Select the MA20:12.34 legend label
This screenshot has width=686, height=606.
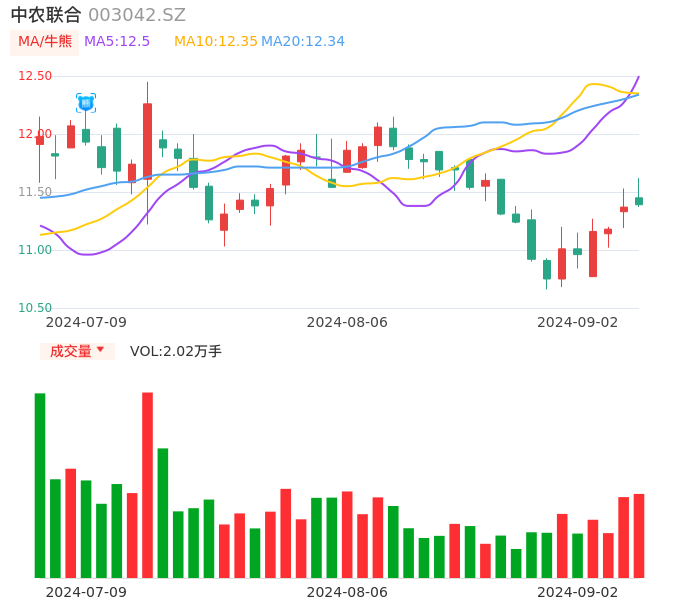point(303,41)
